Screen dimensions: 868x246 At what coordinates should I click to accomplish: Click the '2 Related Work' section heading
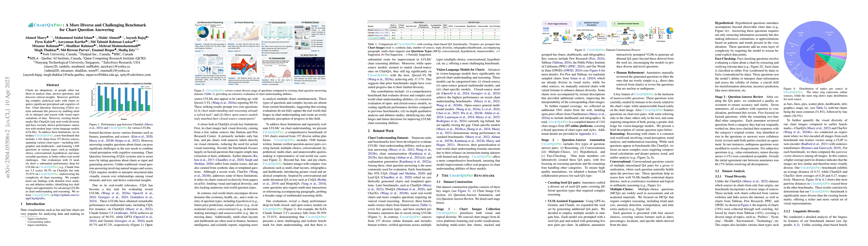click(381, 131)
